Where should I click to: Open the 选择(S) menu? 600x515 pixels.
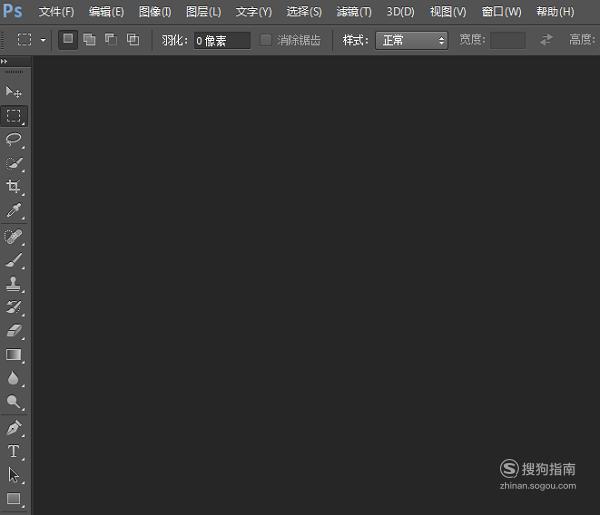(x=304, y=12)
